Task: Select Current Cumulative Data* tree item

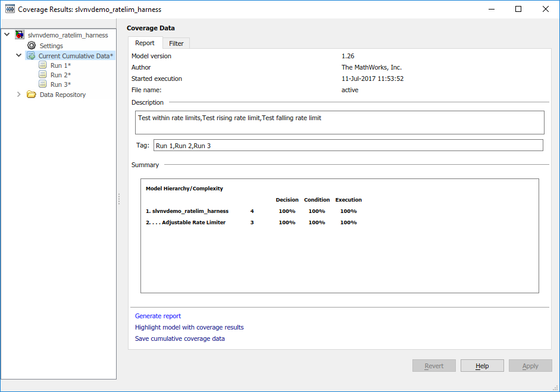Action: click(x=76, y=56)
